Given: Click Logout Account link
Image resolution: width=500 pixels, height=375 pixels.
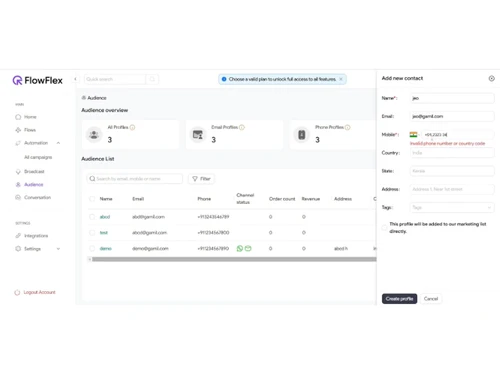Looking at the screenshot, I should click(x=39, y=292).
